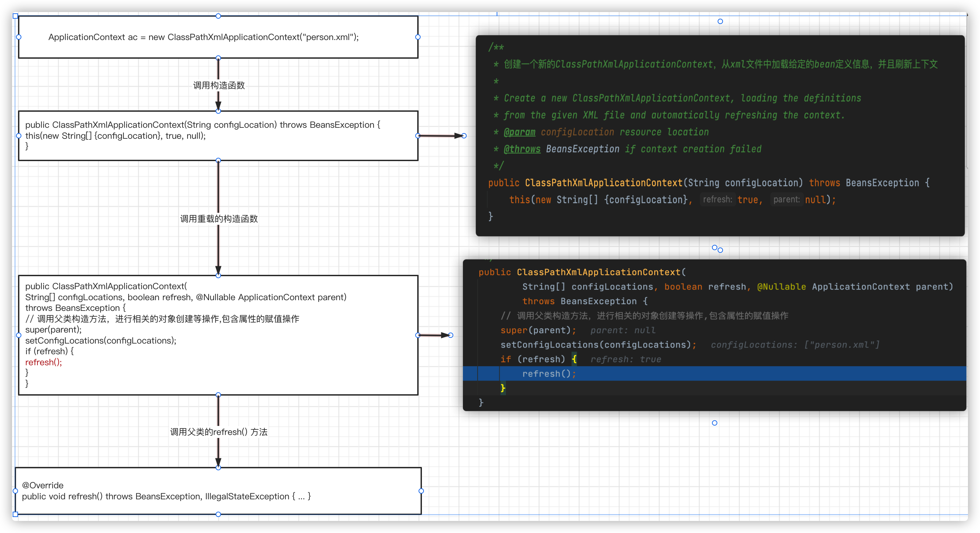Click the right connection point of top ApplicationContext box
The height and width of the screenshot is (533, 980).
418,37
